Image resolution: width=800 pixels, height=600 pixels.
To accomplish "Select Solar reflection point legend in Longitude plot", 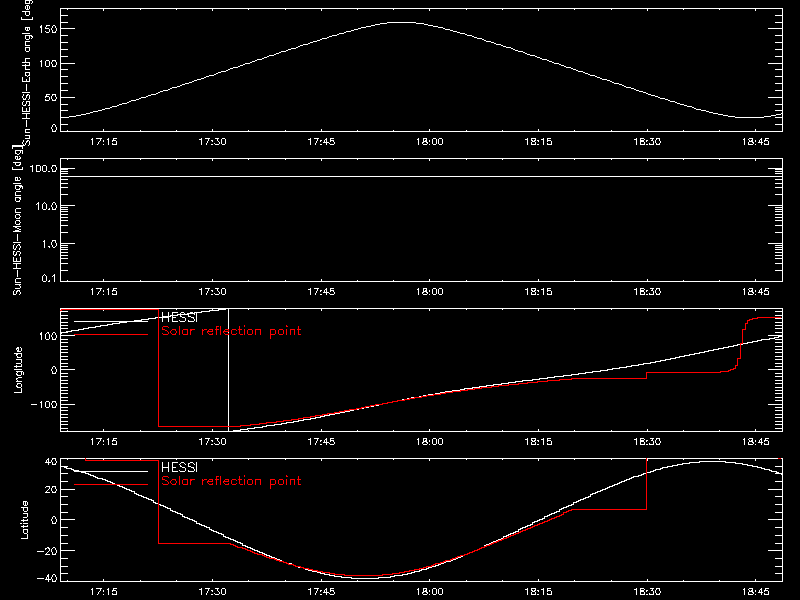I will [x=231, y=331].
